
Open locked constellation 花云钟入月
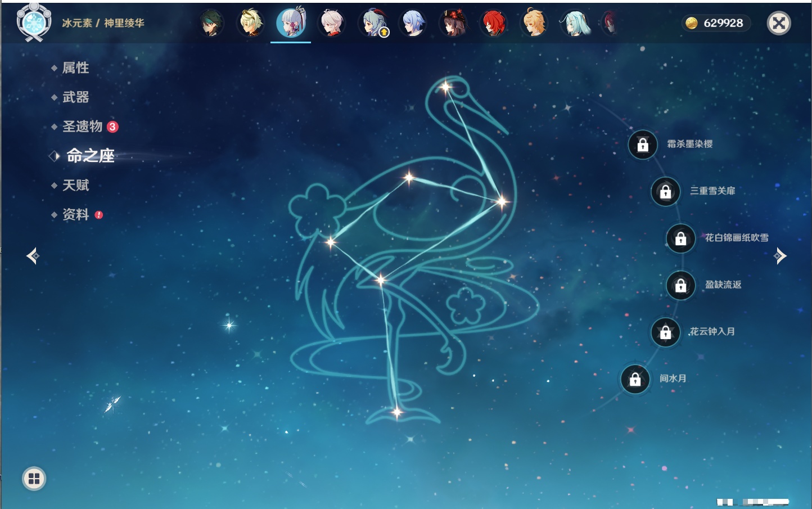(x=666, y=332)
